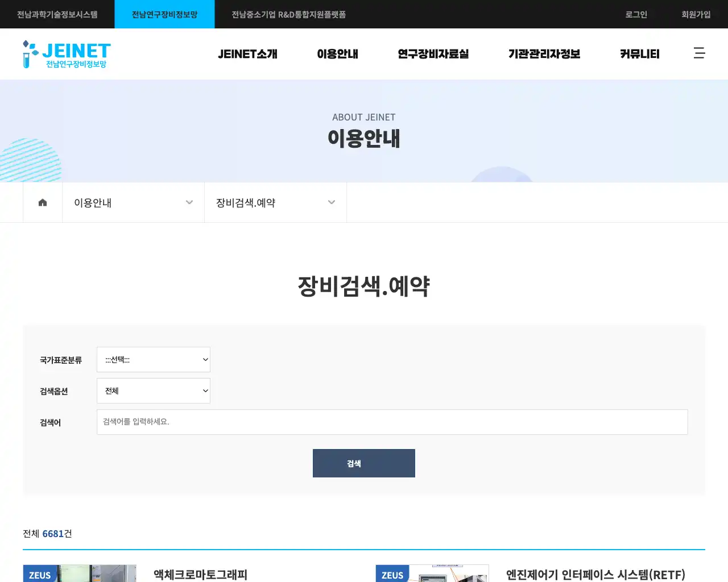Viewport: 728px width, 582px height.
Task: Open the 검색옵션 dropdown showing 전체
Action: [153, 390]
